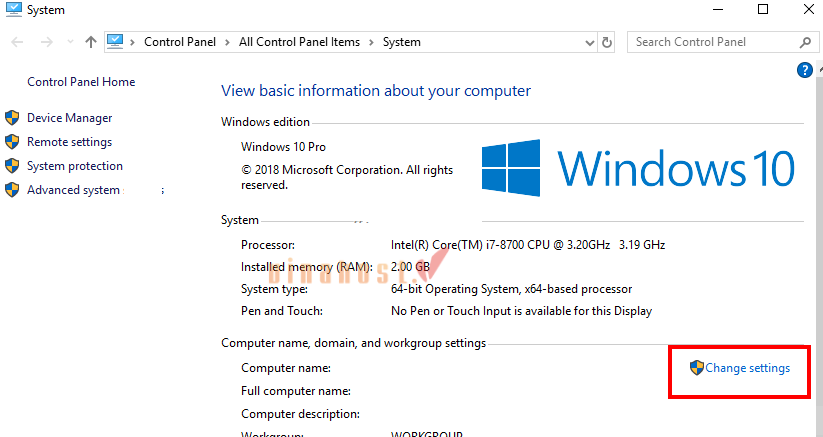Click the 'Computer name:' label

286,368
